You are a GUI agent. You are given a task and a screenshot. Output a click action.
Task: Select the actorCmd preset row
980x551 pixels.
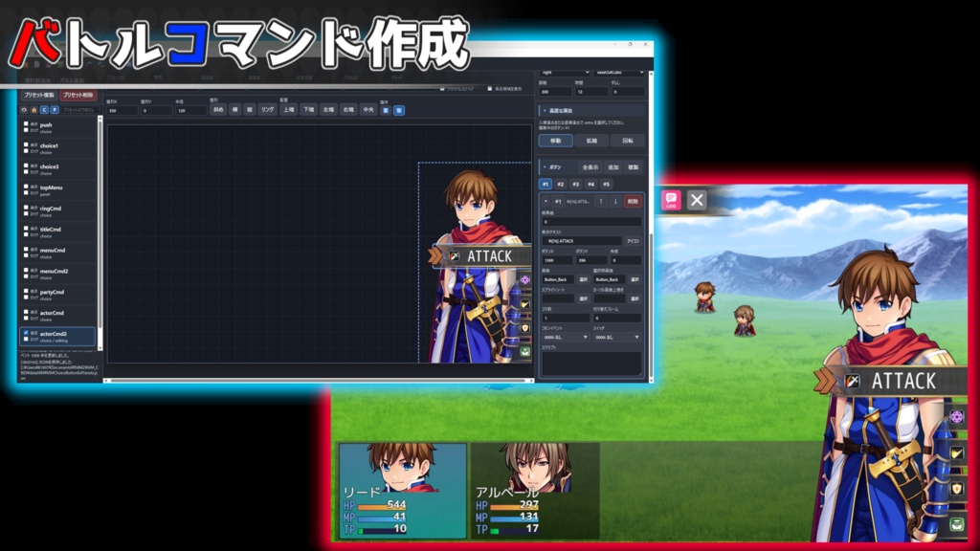point(57,316)
